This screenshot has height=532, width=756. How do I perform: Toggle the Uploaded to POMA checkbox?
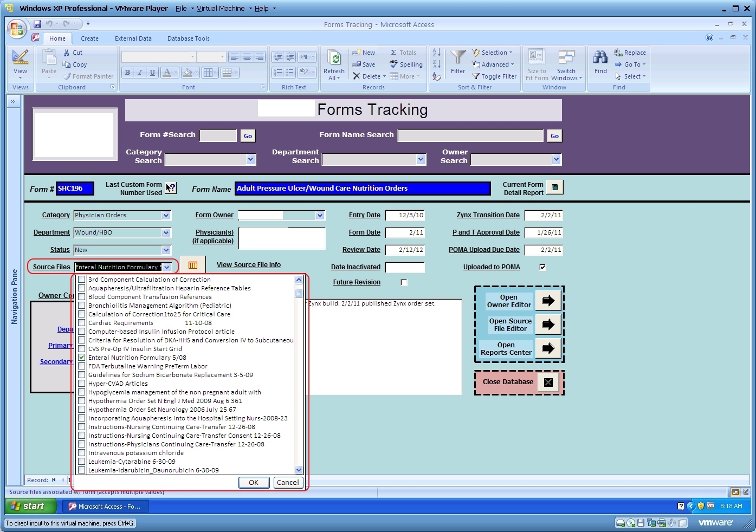[542, 267]
